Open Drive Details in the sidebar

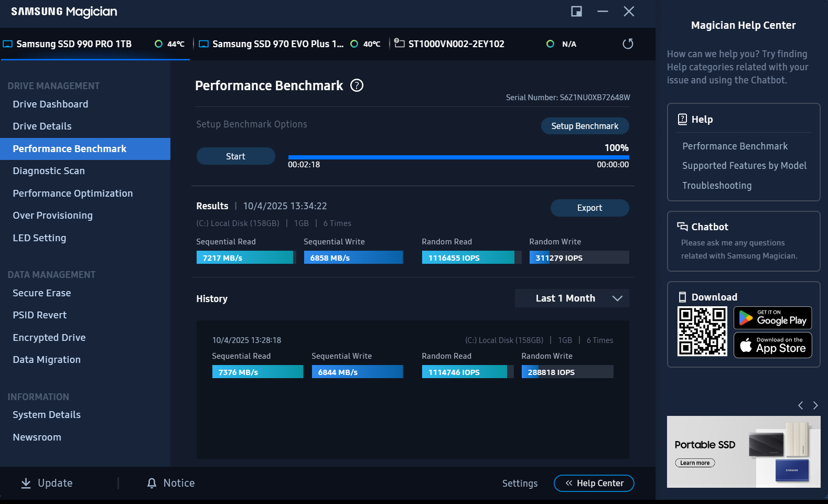[42, 126]
